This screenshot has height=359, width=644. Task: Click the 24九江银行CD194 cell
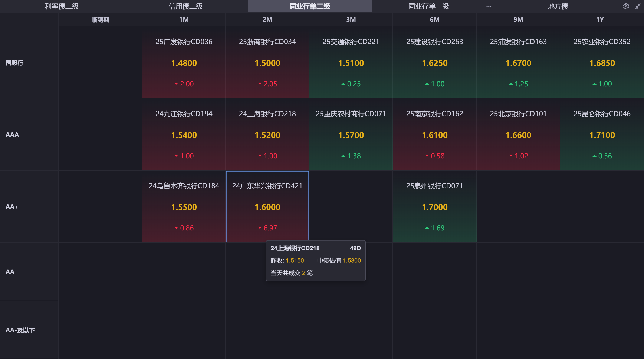point(184,135)
